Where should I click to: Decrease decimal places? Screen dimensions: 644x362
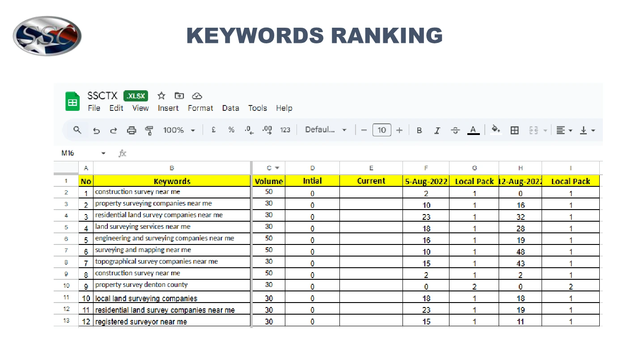coord(249,130)
